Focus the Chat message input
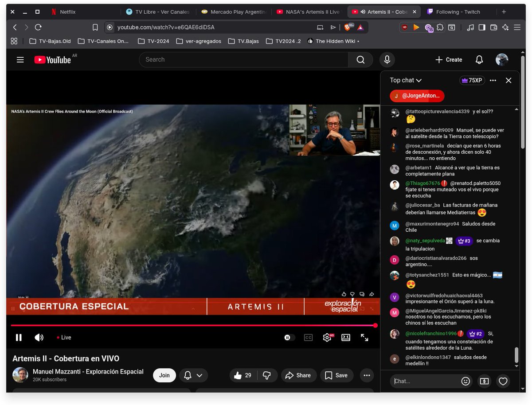The image size is (532, 405). pos(426,381)
